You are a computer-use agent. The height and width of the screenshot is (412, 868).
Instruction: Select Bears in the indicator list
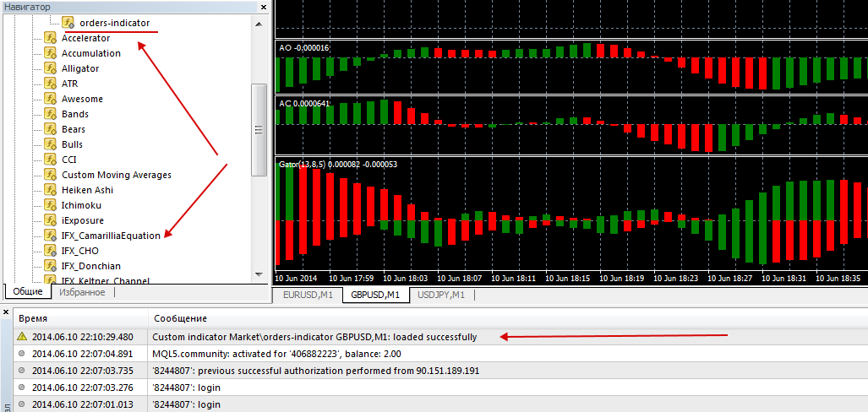pyautogui.click(x=74, y=129)
